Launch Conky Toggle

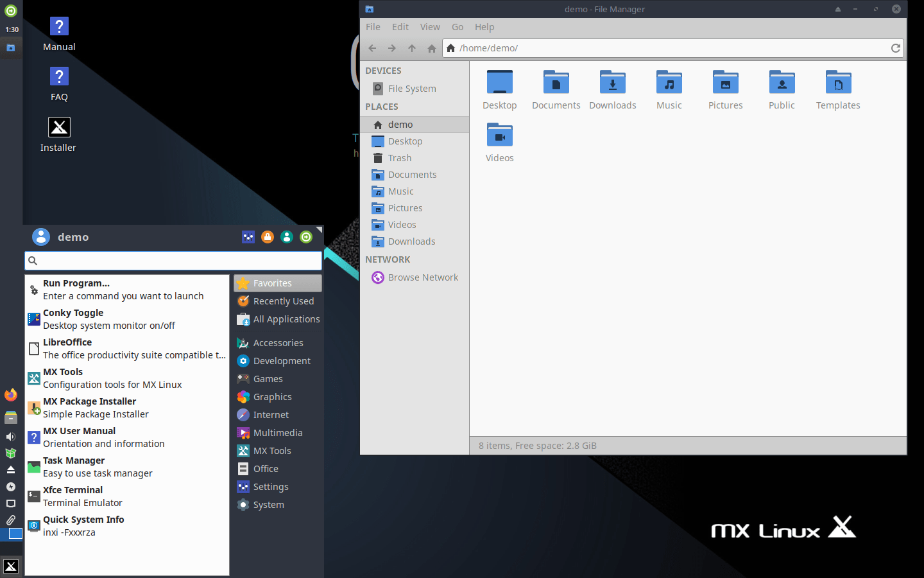click(127, 319)
